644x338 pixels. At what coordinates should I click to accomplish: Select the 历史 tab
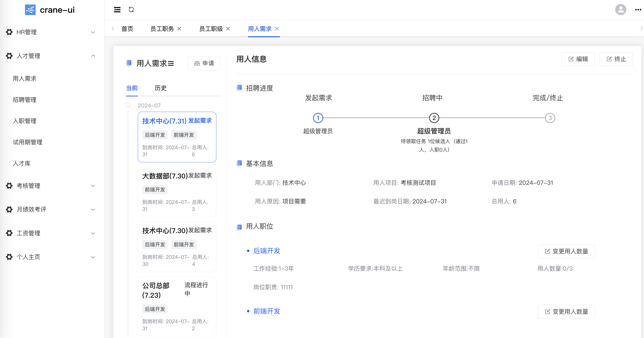point(160,88)
